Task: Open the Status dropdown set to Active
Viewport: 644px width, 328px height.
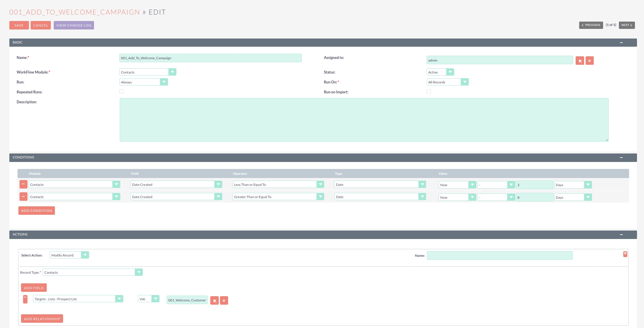Action: [440, 72]
